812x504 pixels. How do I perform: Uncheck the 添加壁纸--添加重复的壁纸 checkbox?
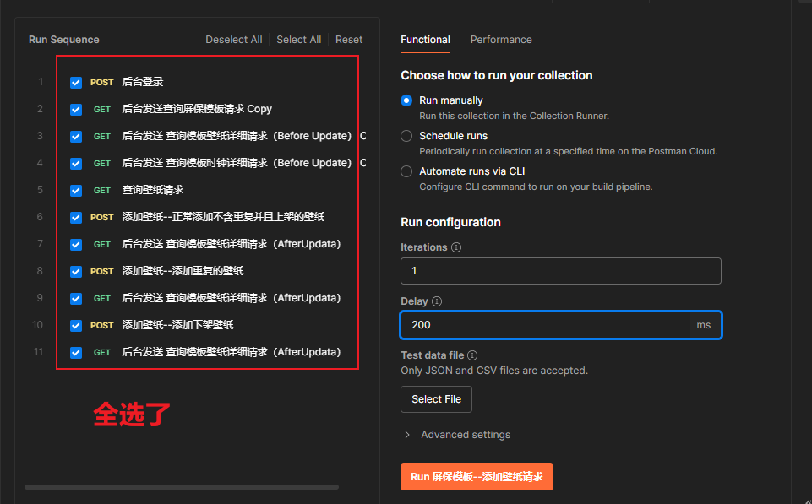(76, 271)
